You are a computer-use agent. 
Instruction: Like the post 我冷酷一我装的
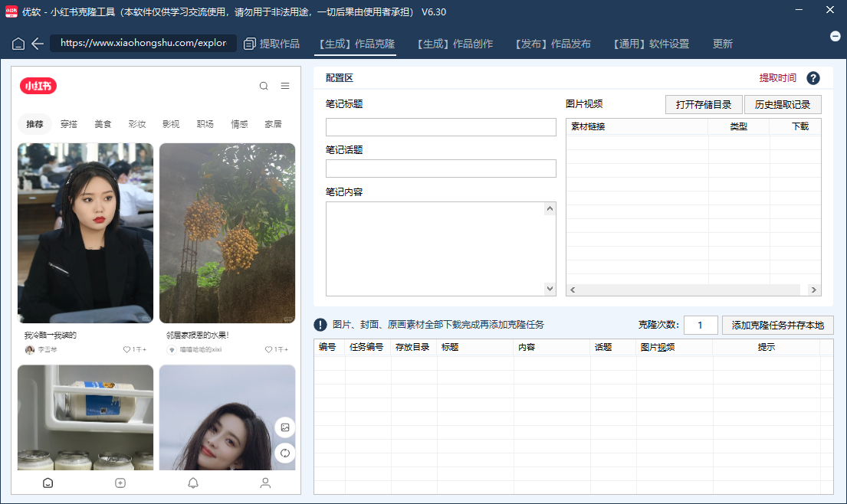pos(126,349)
